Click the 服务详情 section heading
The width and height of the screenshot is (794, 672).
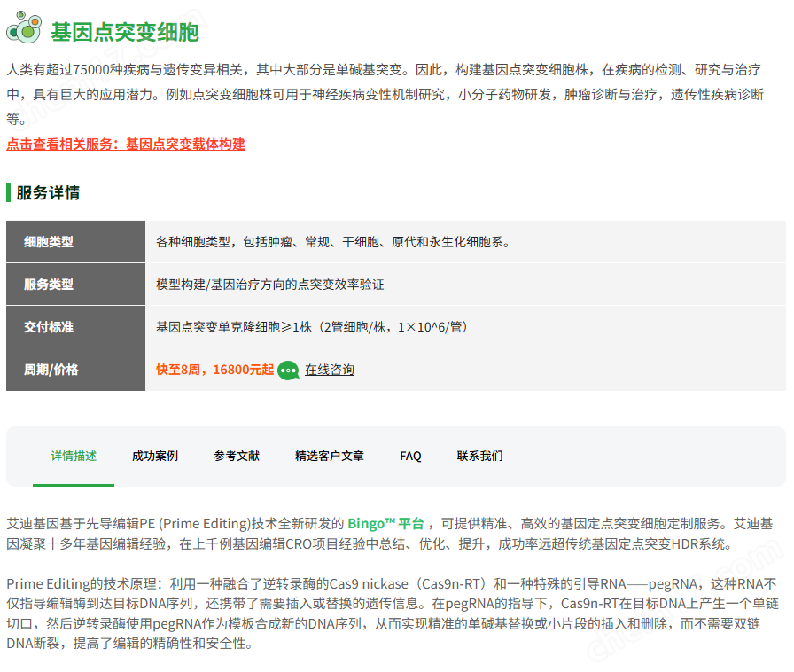pyautogui.click(x=48, y=193)
